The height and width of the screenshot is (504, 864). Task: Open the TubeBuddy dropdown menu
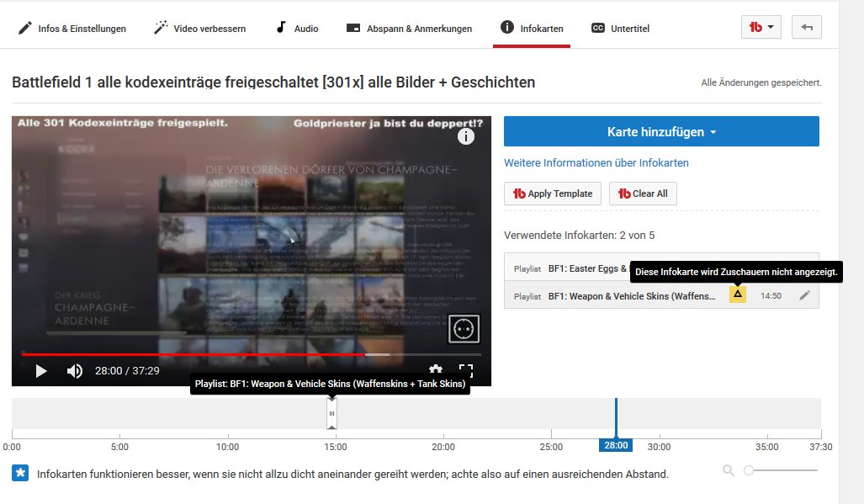pos(761,27)
